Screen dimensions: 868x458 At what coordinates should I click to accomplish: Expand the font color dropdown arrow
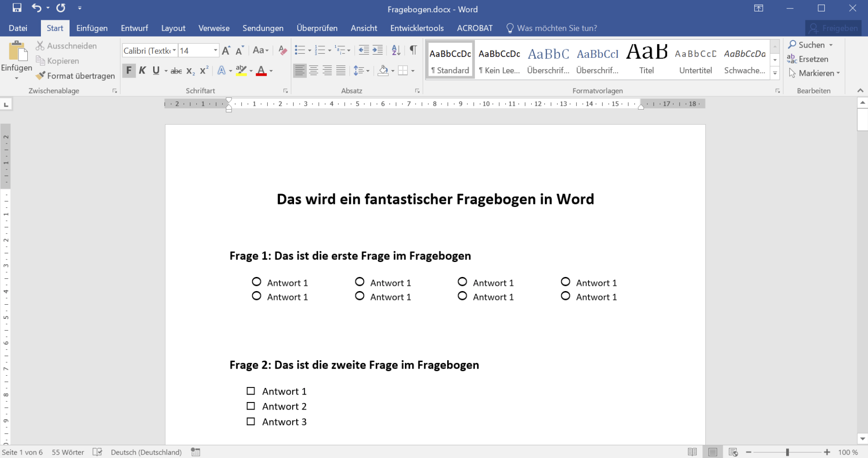(271, 70)
